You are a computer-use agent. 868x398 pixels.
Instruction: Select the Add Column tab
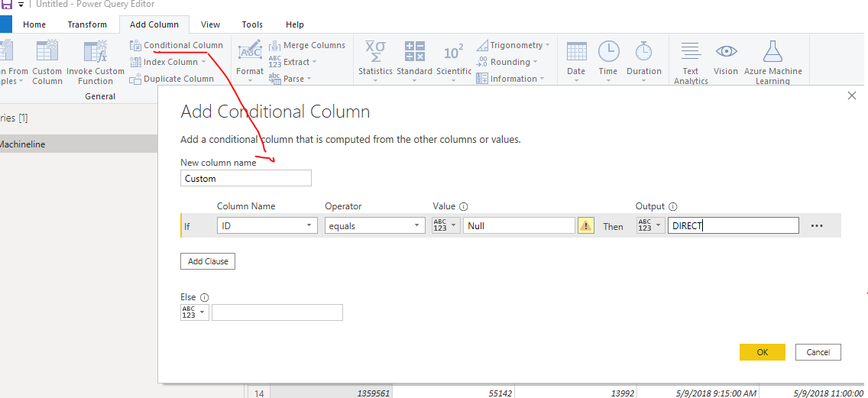coord(154,24)
